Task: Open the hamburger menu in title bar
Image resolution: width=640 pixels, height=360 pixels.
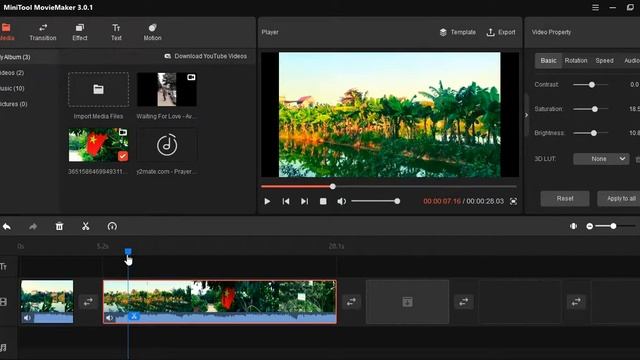Action: [596, 8]
